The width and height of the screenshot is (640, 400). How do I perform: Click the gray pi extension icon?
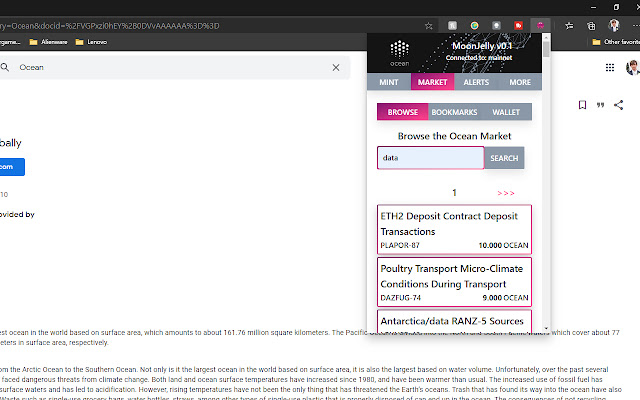(452, 25)
